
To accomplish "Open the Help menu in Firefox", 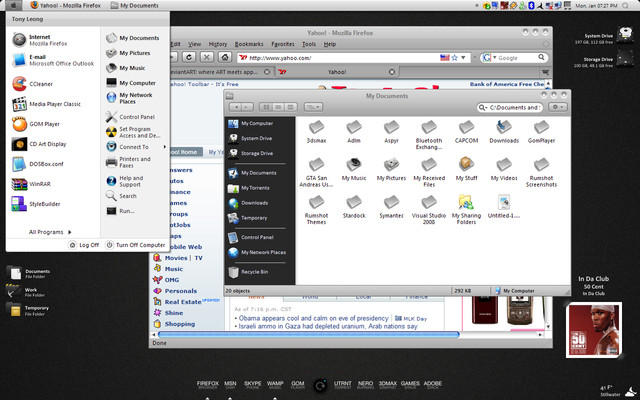I will point(330,44).
